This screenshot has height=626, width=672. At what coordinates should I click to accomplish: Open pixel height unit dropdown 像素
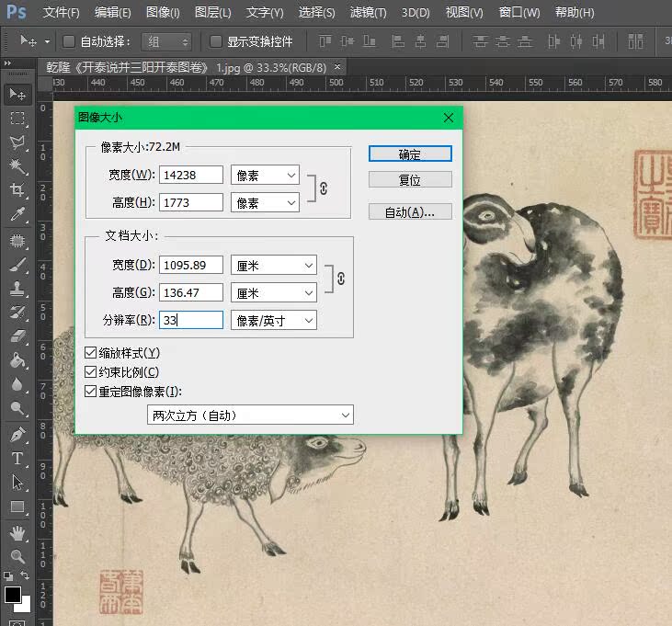tap(265, 202)
